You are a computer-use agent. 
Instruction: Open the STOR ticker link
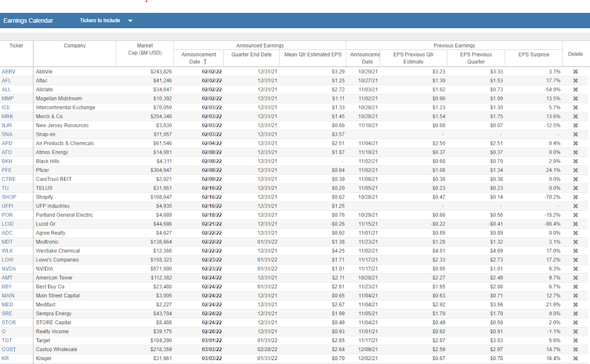click(x=8, y=322)
